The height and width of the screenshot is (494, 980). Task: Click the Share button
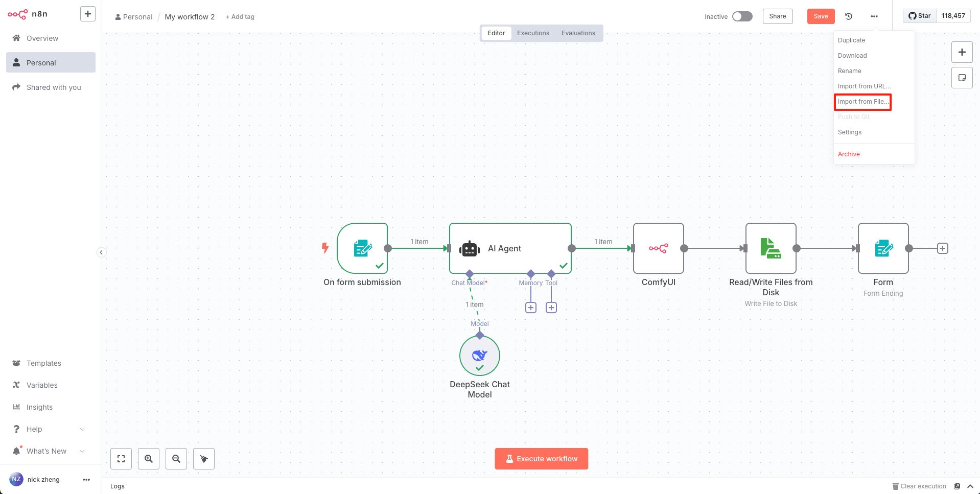(778, 16)
